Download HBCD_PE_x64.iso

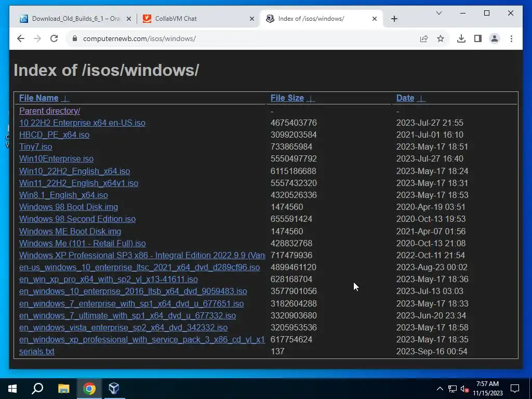54,135
